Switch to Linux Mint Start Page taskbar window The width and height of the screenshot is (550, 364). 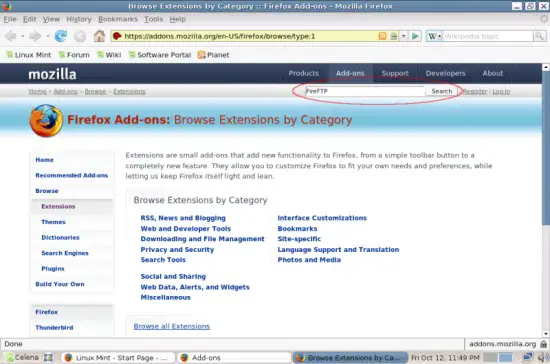tap(118, 358)
